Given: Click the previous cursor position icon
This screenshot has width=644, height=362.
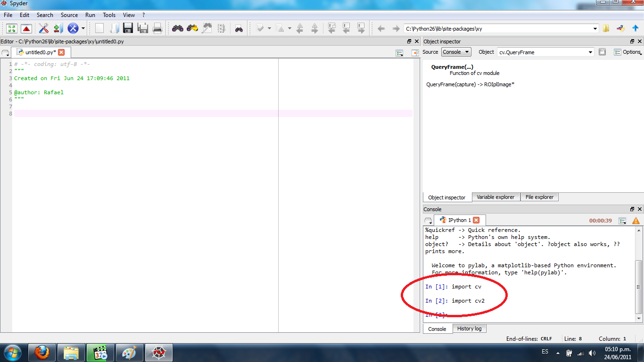Looking at the screenshot, I should click(x=347, y=28).
